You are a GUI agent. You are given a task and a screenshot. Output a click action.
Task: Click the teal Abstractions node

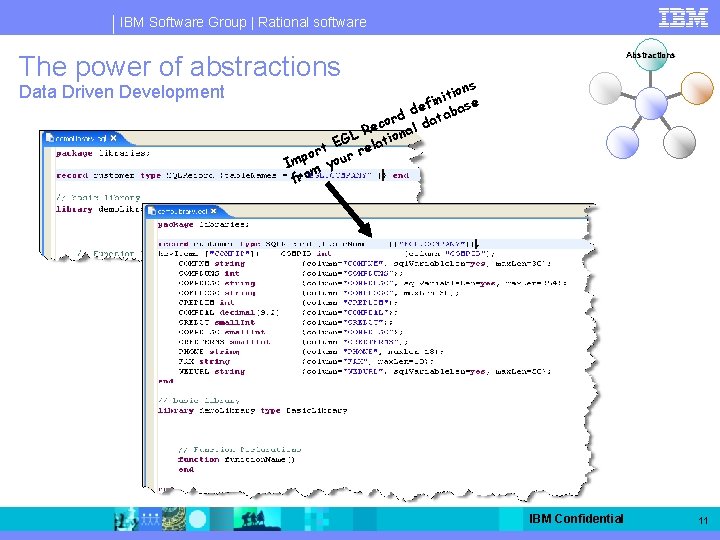[x=650, y=55]
